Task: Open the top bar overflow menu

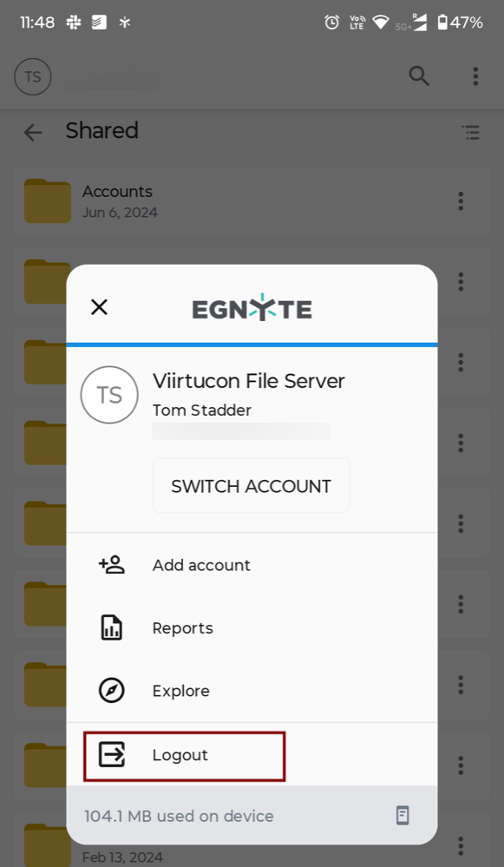Action: 475,76
